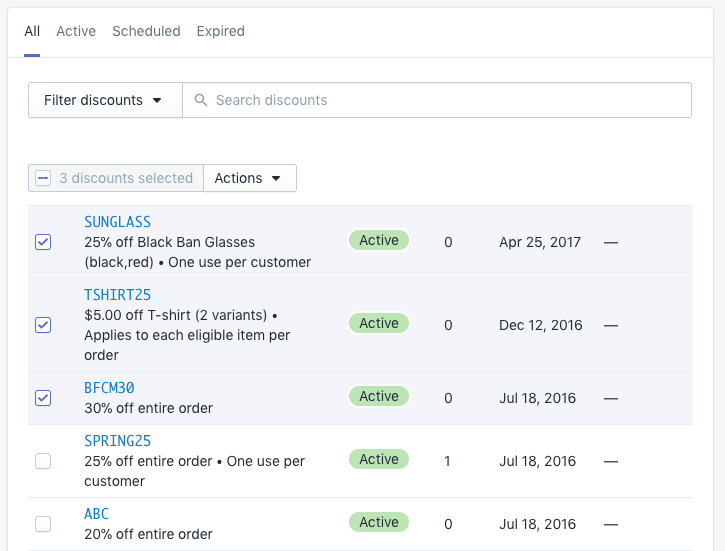This screenshot has width=725, height=551.
Task: Click the usage count 1 for SPRING25
Action: pos(447,461)
